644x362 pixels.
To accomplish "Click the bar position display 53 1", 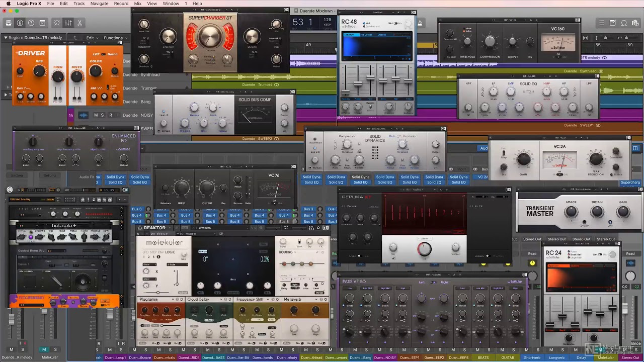I will pos(302,22).
